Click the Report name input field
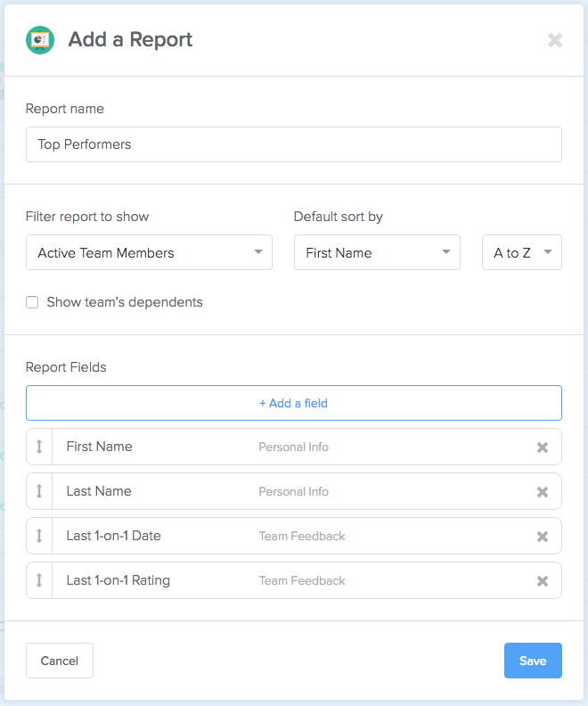 294,144
